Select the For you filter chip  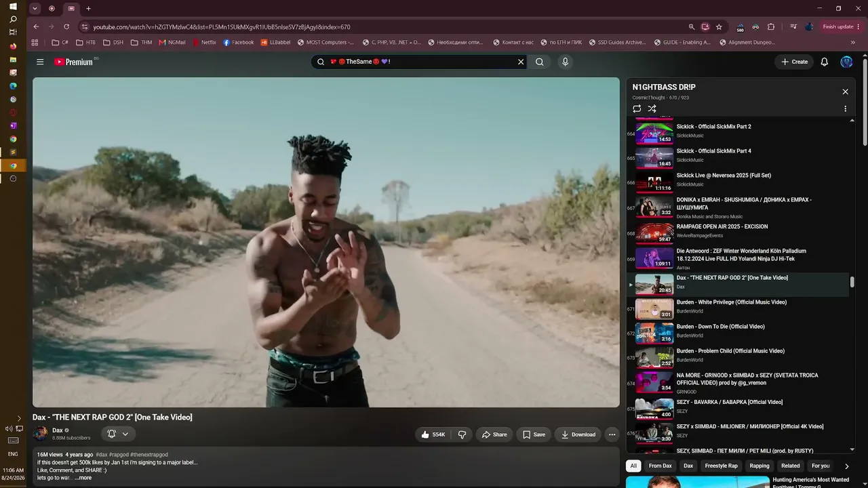pos(821,466)
